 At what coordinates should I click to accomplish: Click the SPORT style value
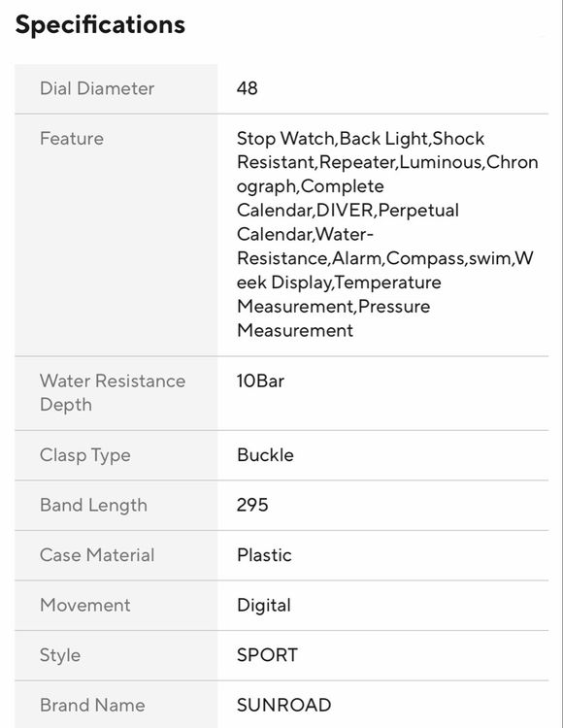click(267, 655)
